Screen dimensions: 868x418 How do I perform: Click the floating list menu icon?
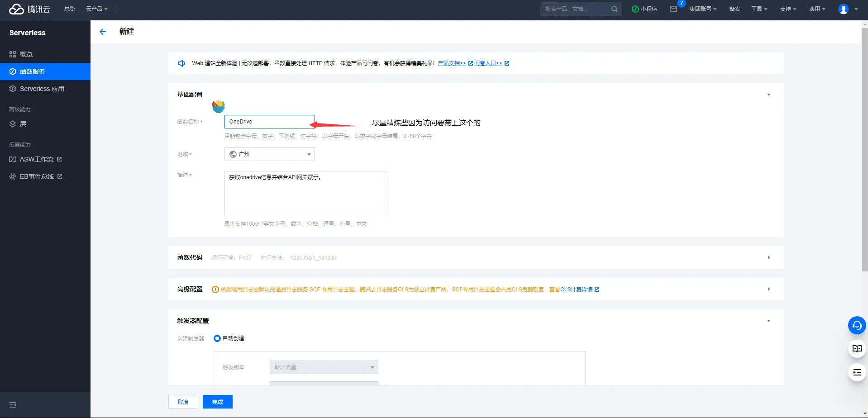click(857, 372)
